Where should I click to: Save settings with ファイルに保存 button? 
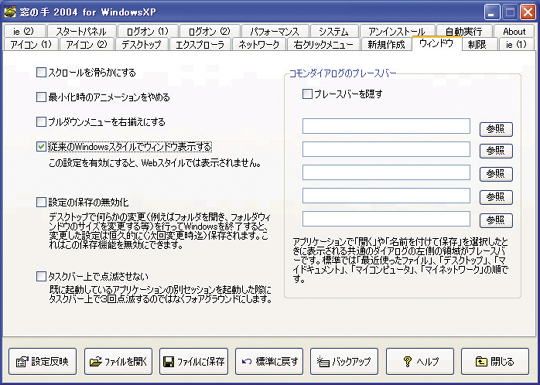point(194,361)
